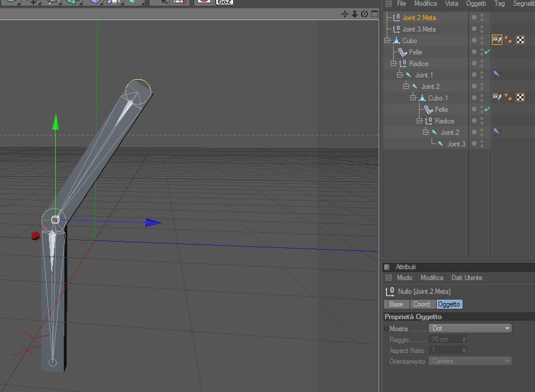
Task: Collapse the Radice node under Cubo
Action: [x=394, y=63]
